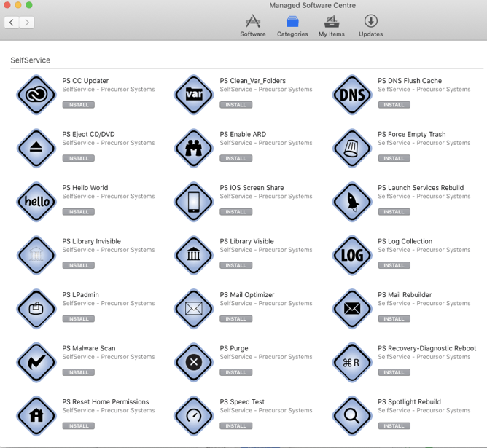Open the PS Launch Services Rebuild rocket icon
487x448 pixels.
352,202
